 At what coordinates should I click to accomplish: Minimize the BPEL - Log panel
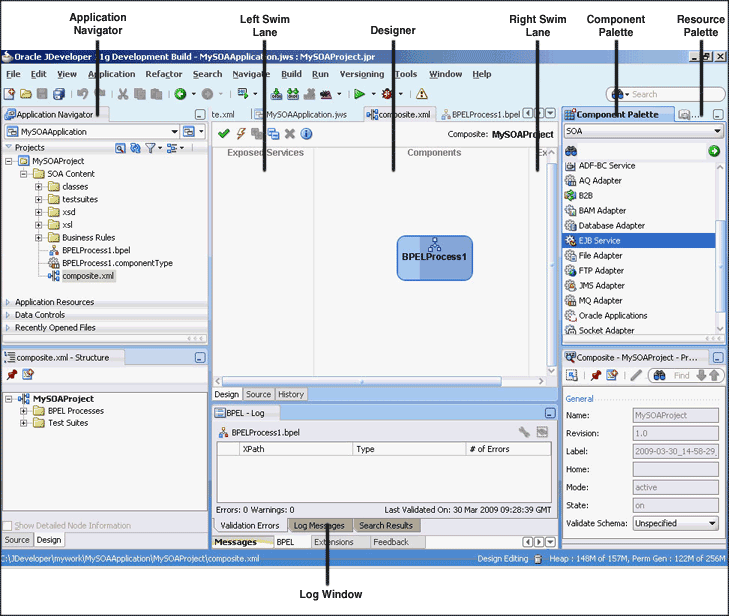(550, 413)
